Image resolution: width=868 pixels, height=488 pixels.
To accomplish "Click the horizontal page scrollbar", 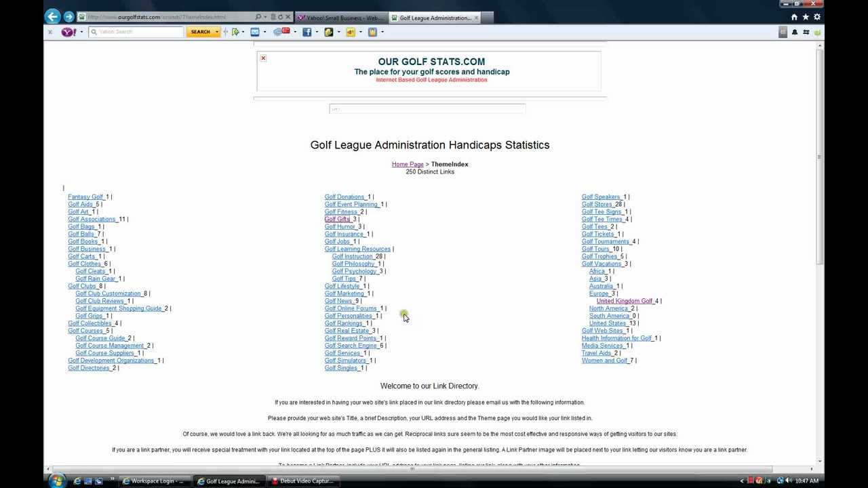I will [x=412, y=469].
